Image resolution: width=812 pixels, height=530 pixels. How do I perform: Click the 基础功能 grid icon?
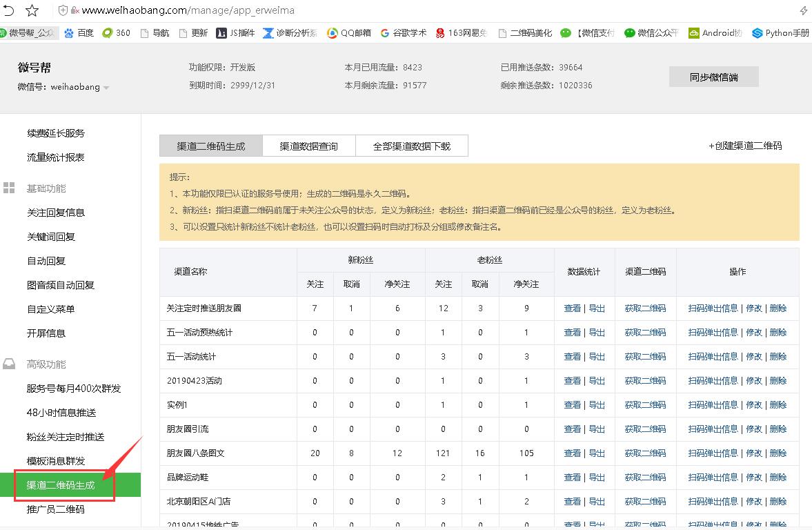coord(10,188)
